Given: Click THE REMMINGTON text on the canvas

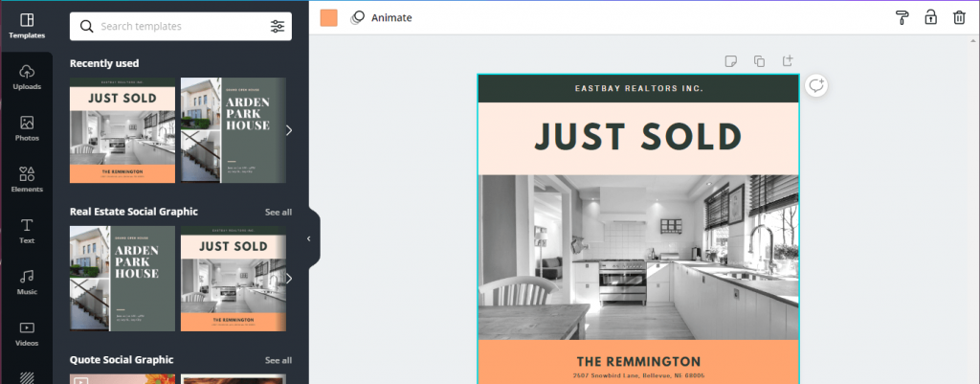Looking at the screenshot, I should point(638,361).
